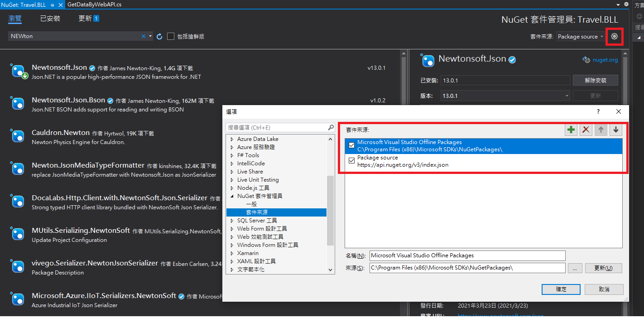Expand the Azure Data Lake tree node
This screenshot has height=318, width=644.
(x=232, y=139)
